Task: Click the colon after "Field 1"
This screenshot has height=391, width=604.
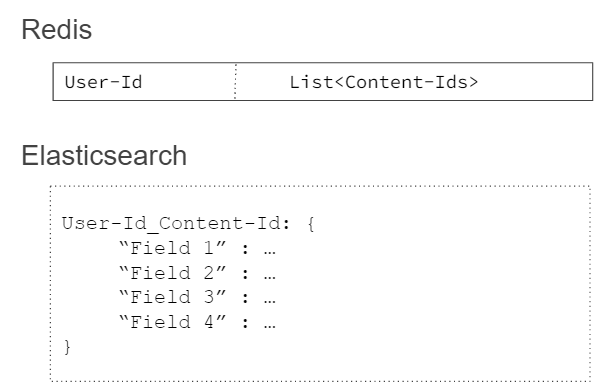Action: 245,249
